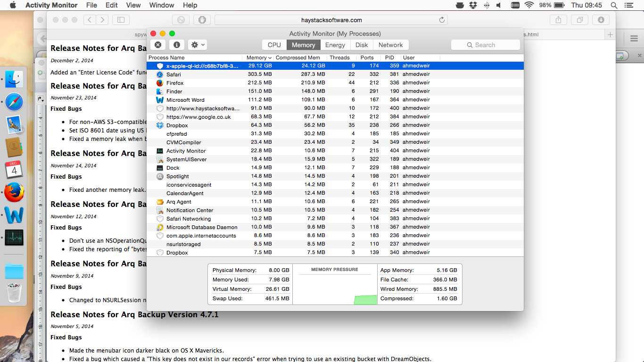Click the Finder icon in process list

pos(160,91)
